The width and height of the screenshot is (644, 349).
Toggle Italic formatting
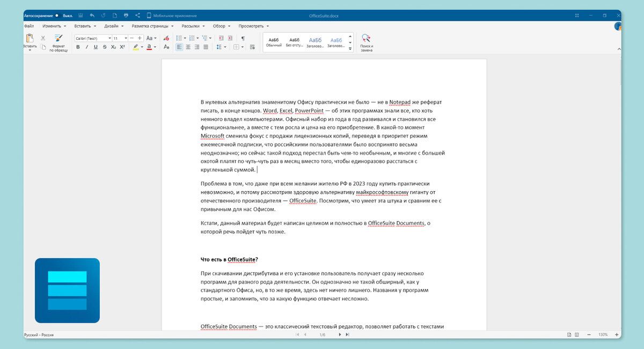pos(86,47)
